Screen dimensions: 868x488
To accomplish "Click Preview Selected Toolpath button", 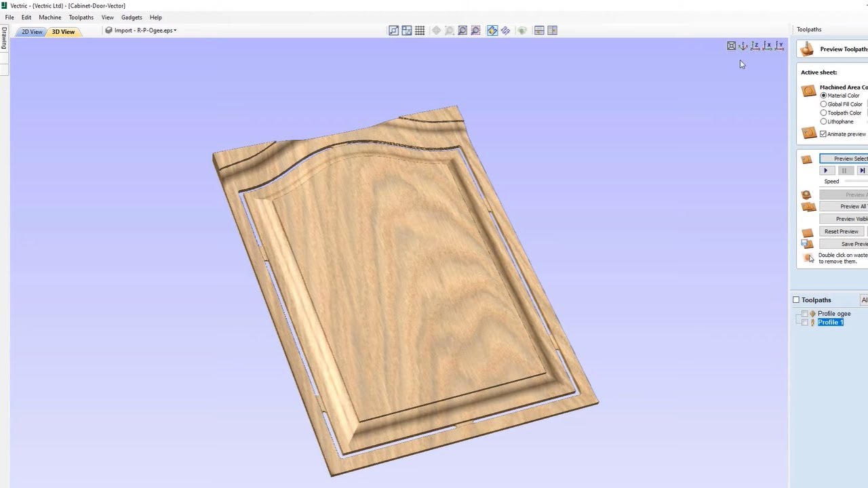I will pos(844,159).
